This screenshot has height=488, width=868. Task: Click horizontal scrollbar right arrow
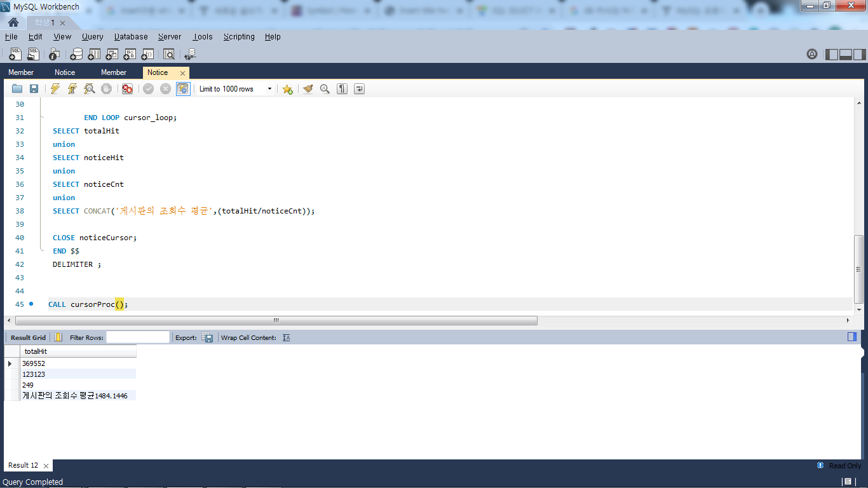tap(848, 320)
